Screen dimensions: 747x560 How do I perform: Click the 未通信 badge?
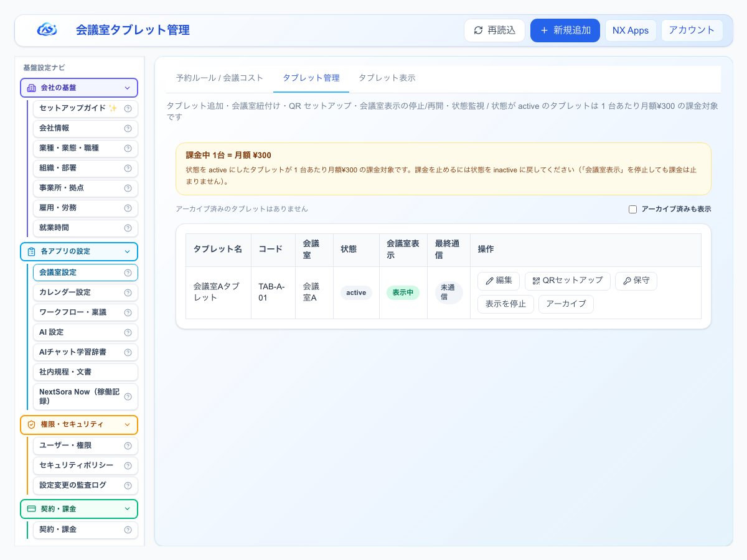(x=448, y=292)
